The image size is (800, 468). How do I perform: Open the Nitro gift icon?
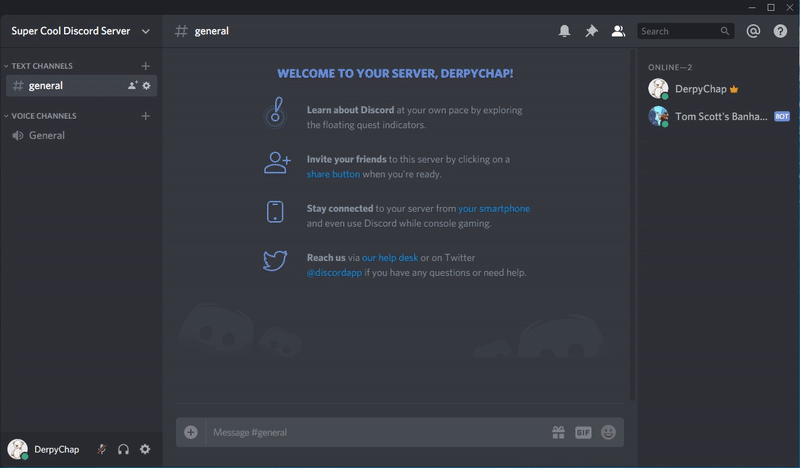pos(559,432)
